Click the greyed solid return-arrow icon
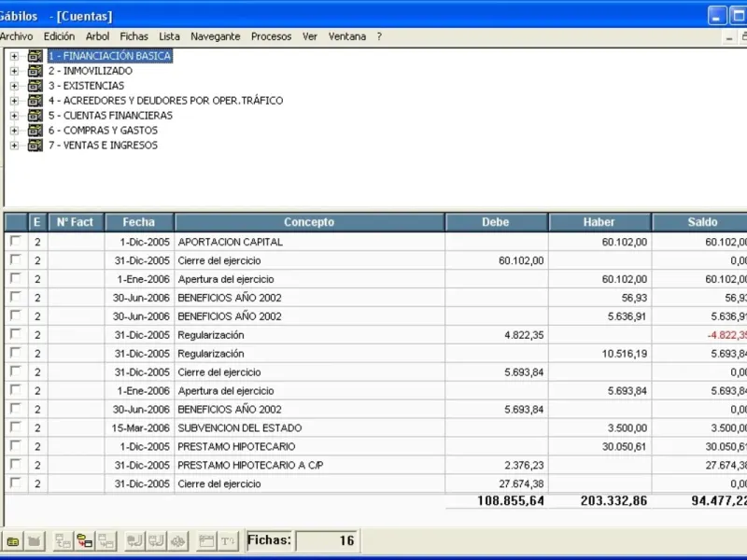The width and height of the screenshot is (747, 560). pyautogui.click(x=134, y=541)
